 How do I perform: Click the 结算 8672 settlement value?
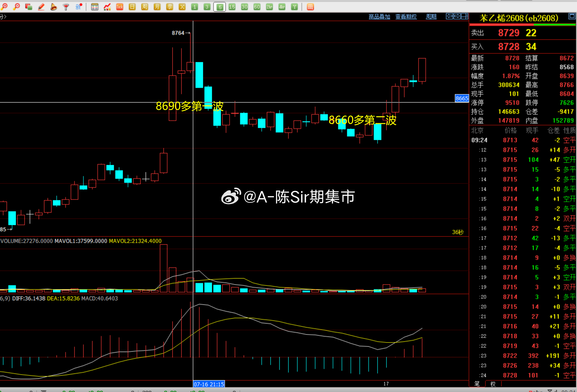click(567, 58)
